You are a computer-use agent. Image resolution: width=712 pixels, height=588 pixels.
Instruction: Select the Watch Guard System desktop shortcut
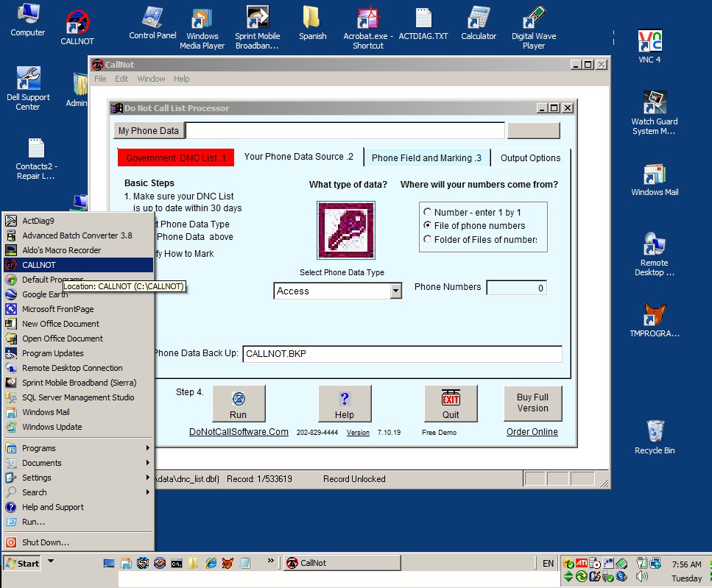[x=655, y=113]
